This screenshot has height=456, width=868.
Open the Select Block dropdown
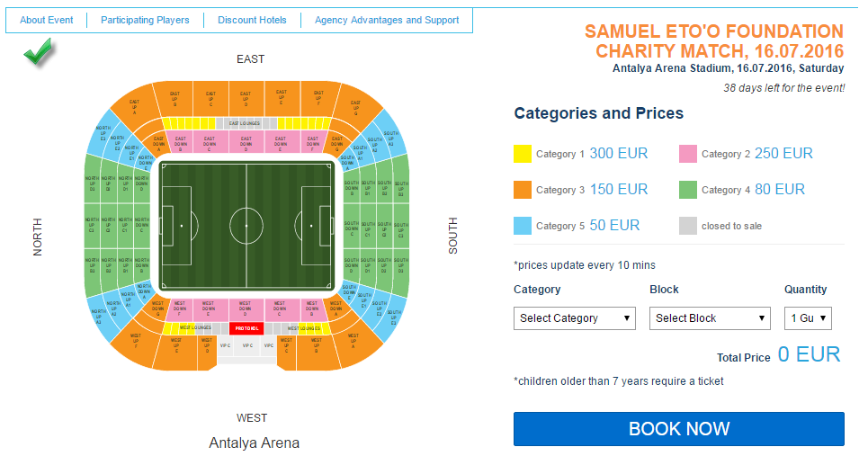coord(710,318)
